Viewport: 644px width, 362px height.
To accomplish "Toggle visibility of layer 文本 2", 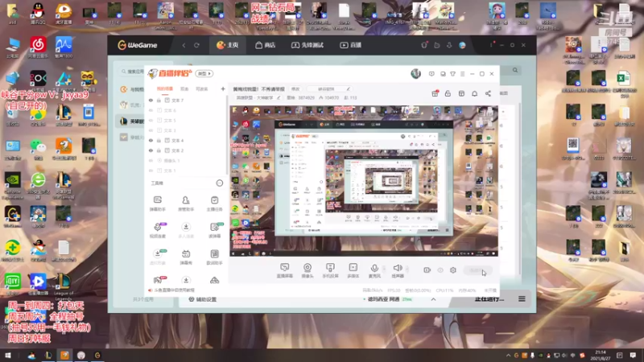I will click(x=151, y=150).
